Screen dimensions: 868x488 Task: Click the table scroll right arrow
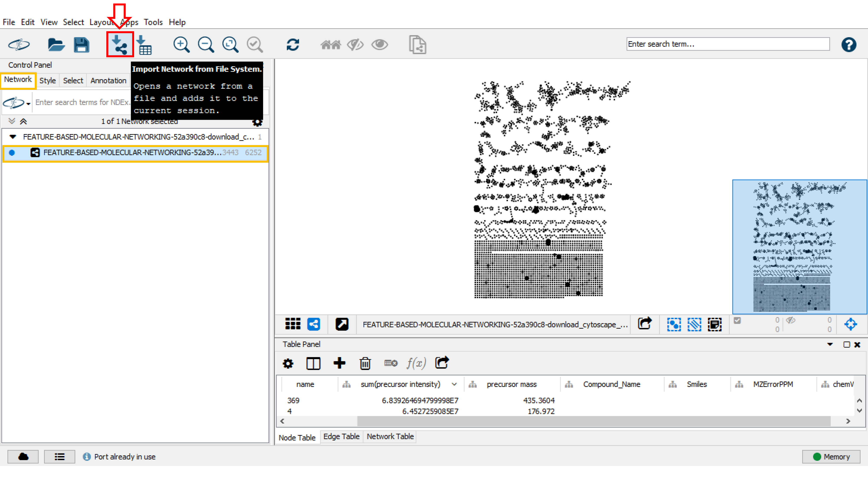tap(848, 421)
